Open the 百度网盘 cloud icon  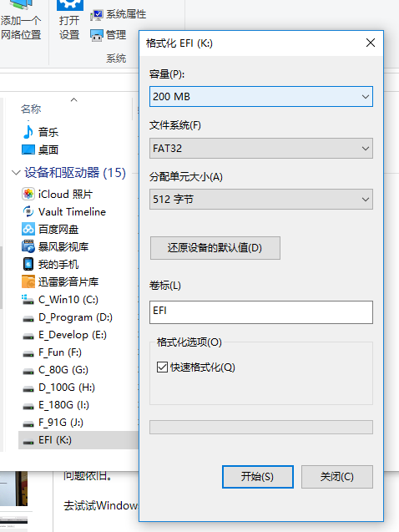(28, 229)
